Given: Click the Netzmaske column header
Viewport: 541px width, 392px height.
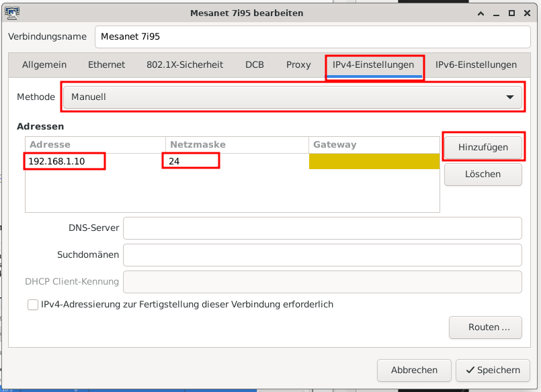Looking at the screenshot, I should (237, 145).
